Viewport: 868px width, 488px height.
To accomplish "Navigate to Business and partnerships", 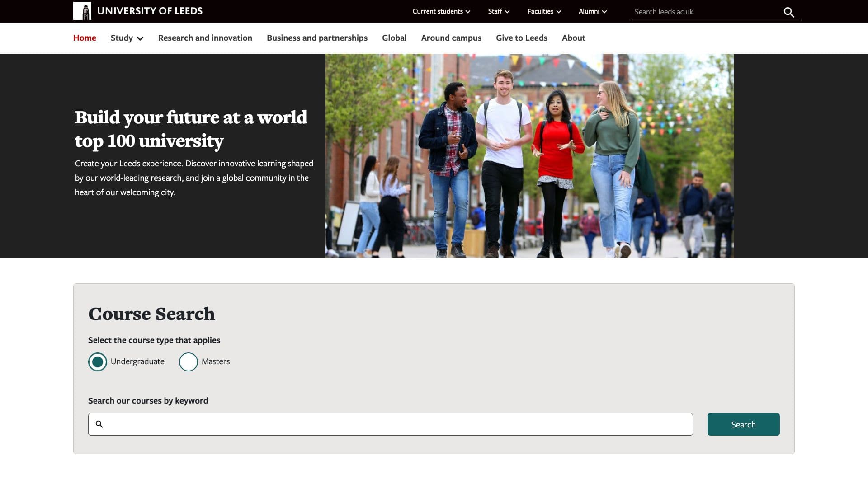I will 317,38.
